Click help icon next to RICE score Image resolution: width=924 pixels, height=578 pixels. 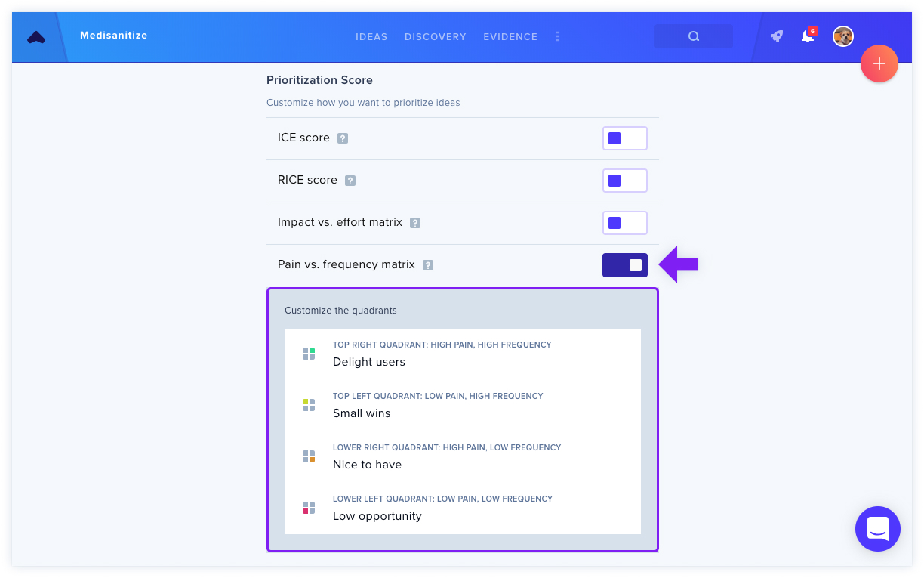(x=350, y=181)
